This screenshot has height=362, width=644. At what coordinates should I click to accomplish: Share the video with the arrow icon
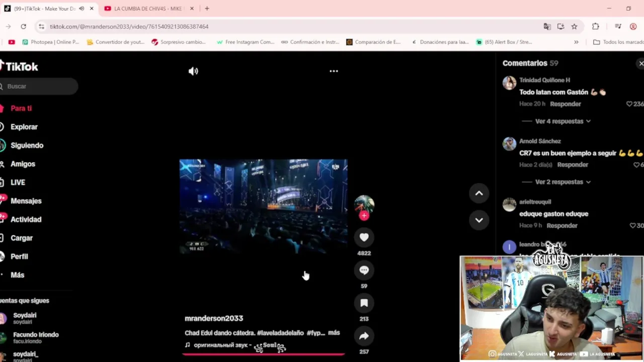[364, 336]
